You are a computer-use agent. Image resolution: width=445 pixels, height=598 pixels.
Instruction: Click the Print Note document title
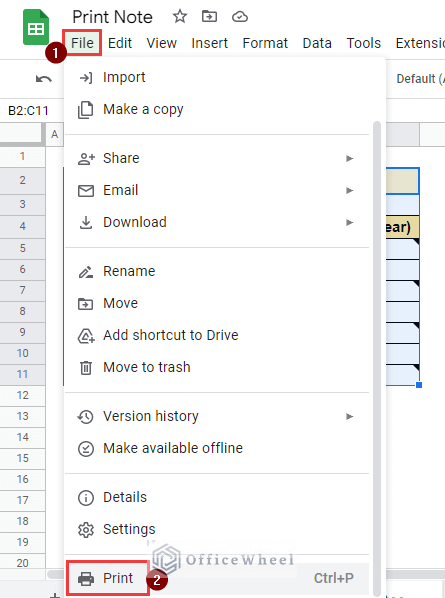point(112,17)
